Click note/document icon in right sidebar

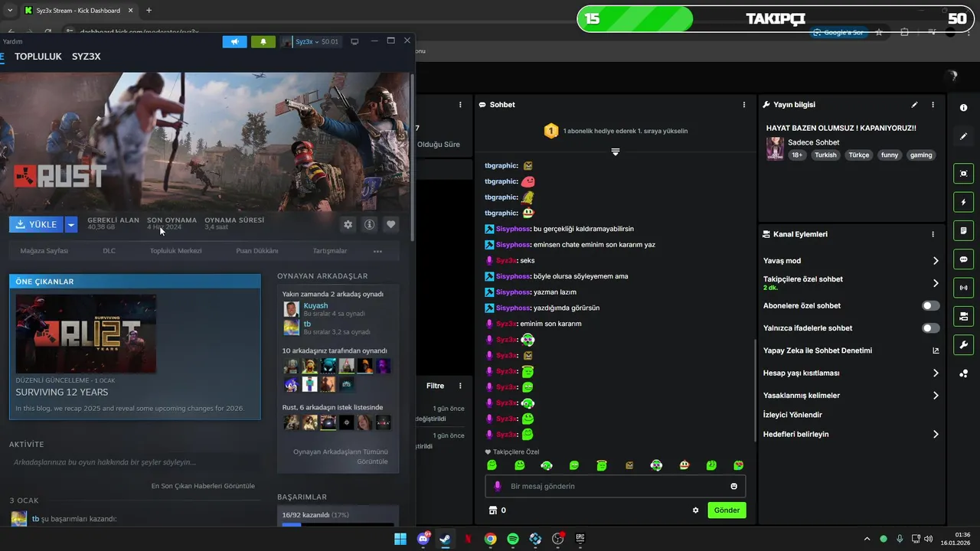pyautogui.click(x=964, y=230)
